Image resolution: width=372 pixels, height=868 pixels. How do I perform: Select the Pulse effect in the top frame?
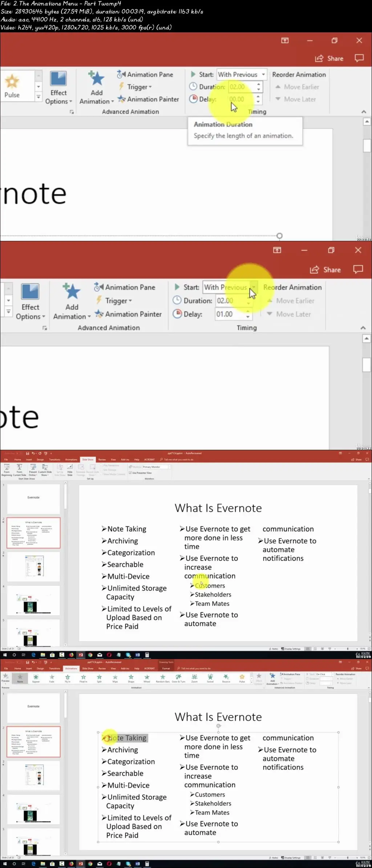(12, 86)
